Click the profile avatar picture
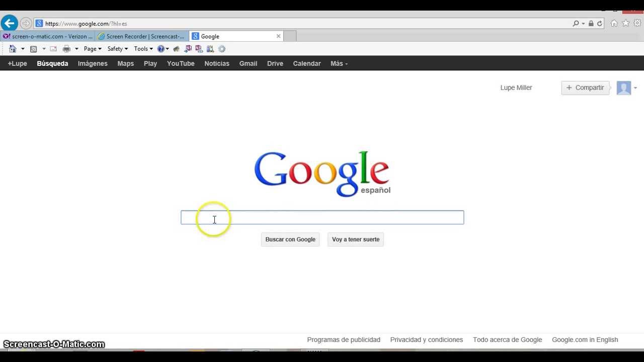Screen dimensions: 644x362 click(x=624, y=88)
